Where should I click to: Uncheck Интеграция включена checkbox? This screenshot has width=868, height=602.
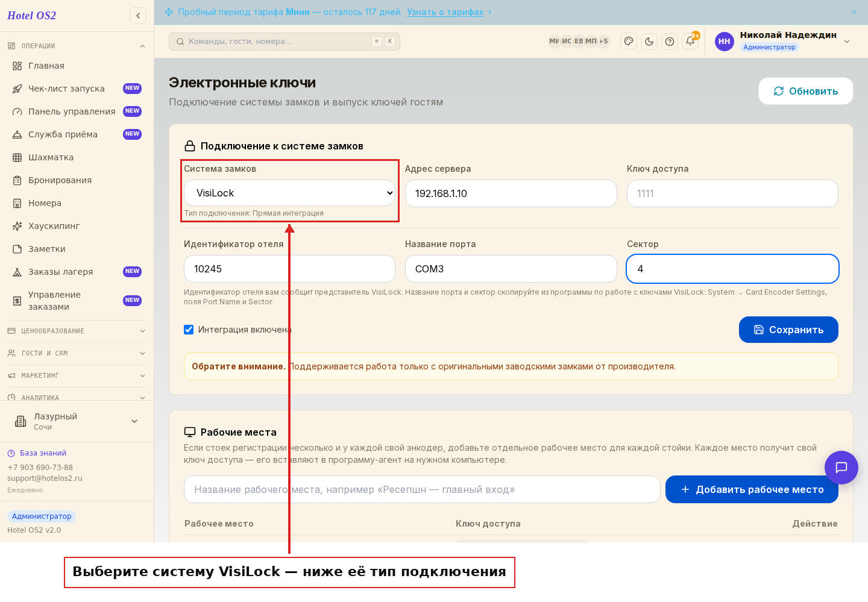click(x=189, y=330)
